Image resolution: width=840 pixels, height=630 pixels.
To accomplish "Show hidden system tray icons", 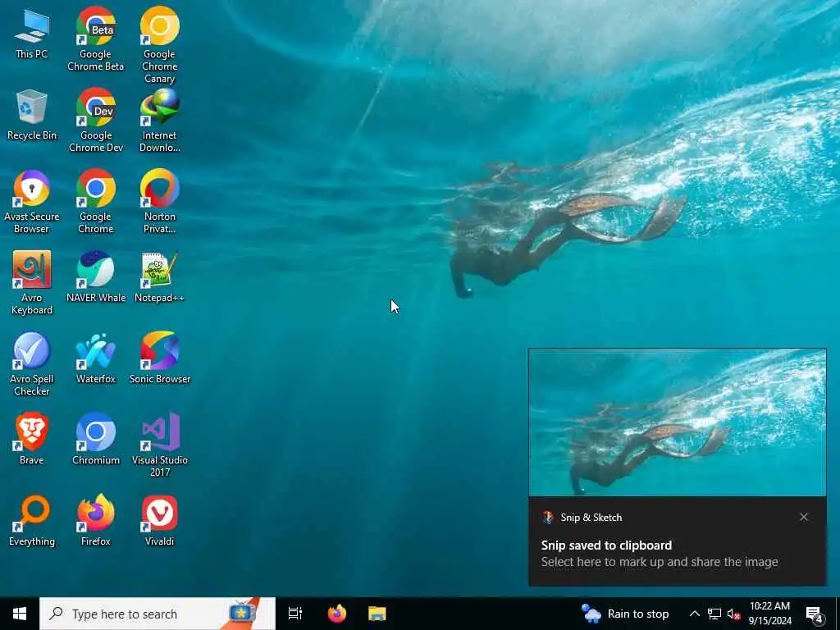I will coord(694,614).
